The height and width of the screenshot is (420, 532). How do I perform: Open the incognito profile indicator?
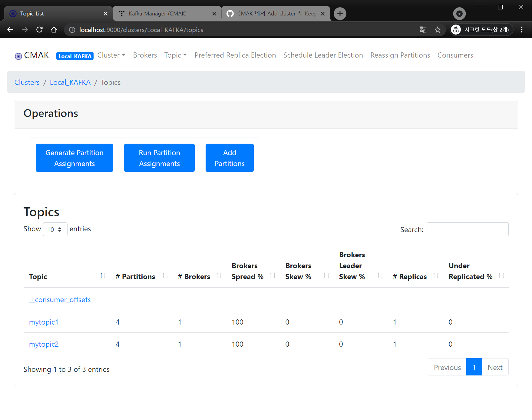point(481,30)
